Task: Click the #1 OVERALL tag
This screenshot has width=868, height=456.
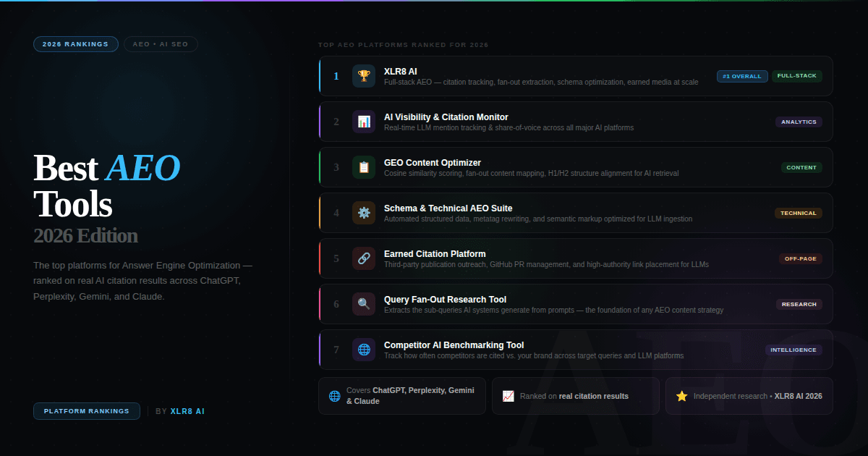Action: [742, 76]
